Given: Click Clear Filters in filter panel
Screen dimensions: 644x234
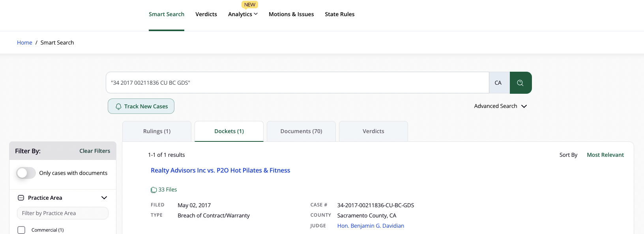Looking at the screenshot, I should [x=95, y=151].
